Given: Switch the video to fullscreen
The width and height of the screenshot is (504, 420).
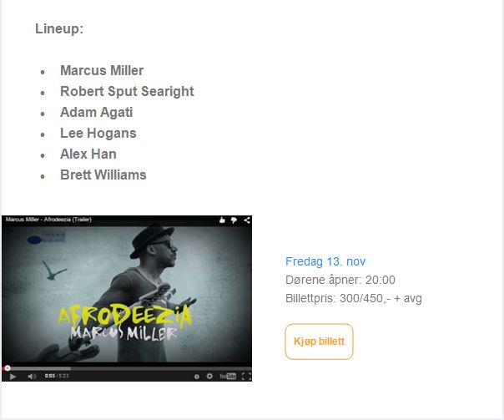Looking at the screenshot, I should pos(246,377).
